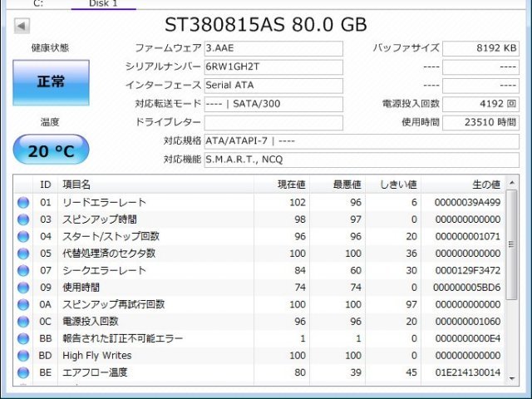Click the 生の値 column header

tap(463, 185)
